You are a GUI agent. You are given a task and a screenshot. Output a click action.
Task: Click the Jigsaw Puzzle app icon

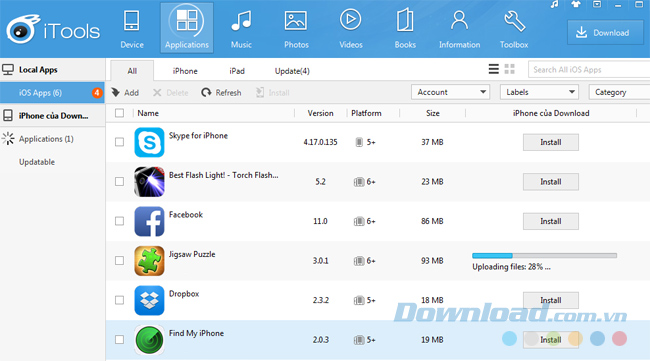pyautogui.click(x=149, y=261)
